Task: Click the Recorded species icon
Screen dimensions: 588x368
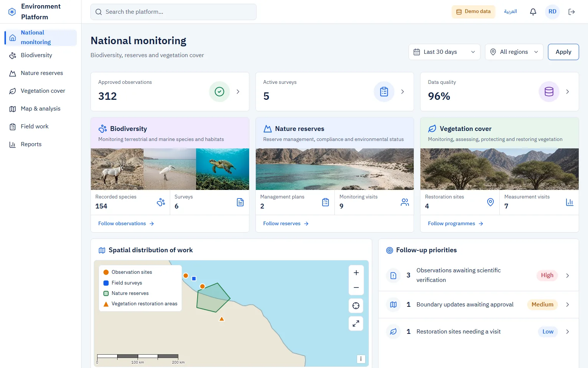Action: pyautogui.click(x=161, y=202)
